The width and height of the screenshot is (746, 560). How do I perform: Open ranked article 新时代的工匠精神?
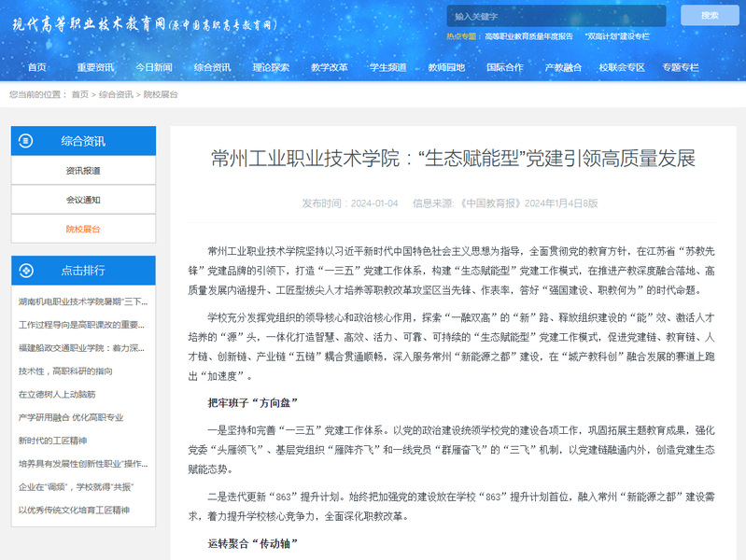(52, 441)
